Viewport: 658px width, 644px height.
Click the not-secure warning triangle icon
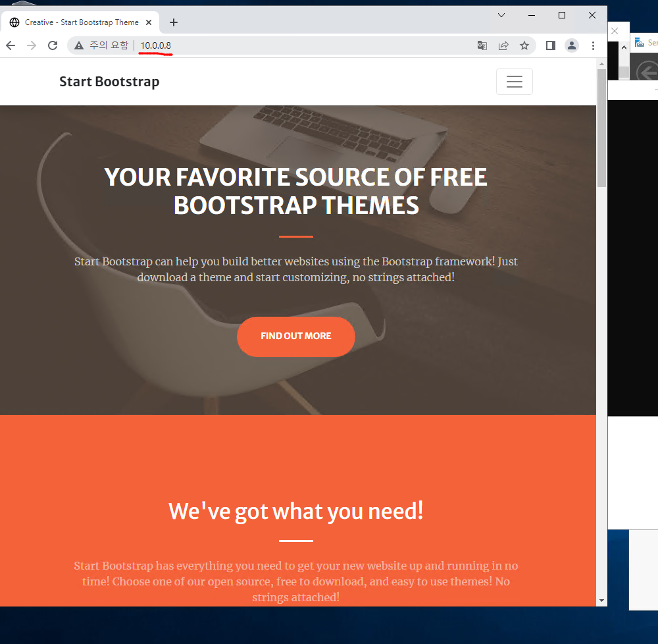pyautogui.click(x=79, y=45)
